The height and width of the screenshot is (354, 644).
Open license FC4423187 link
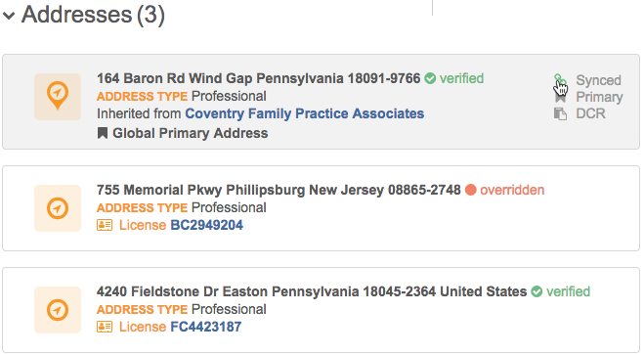tap(206, 327)
